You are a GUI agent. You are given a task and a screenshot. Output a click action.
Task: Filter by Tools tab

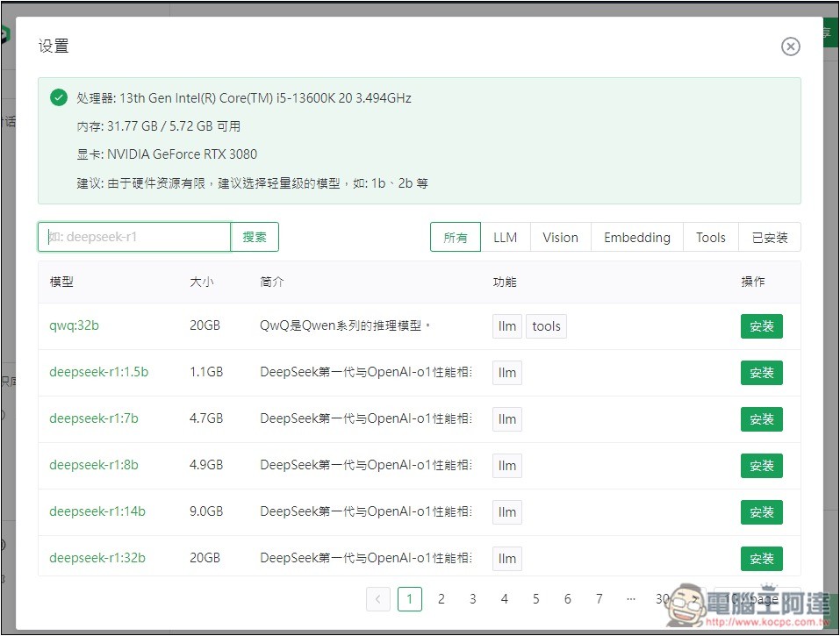[710, 237]
